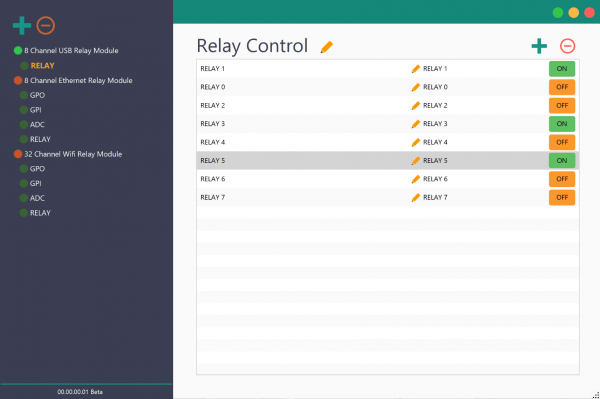The height and width of the screenshot is (399, 600).
Task: Click RELAY 7 name in left column
Action: coord(212,197)
